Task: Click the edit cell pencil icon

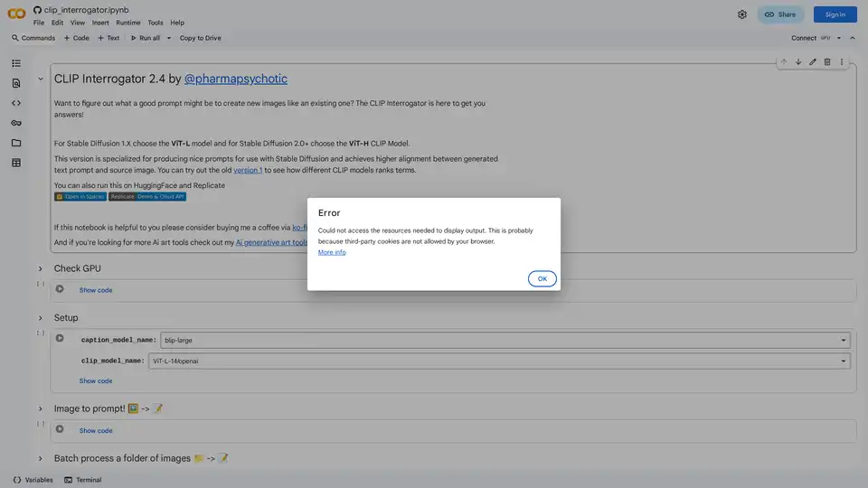Action: coord(812,62)
